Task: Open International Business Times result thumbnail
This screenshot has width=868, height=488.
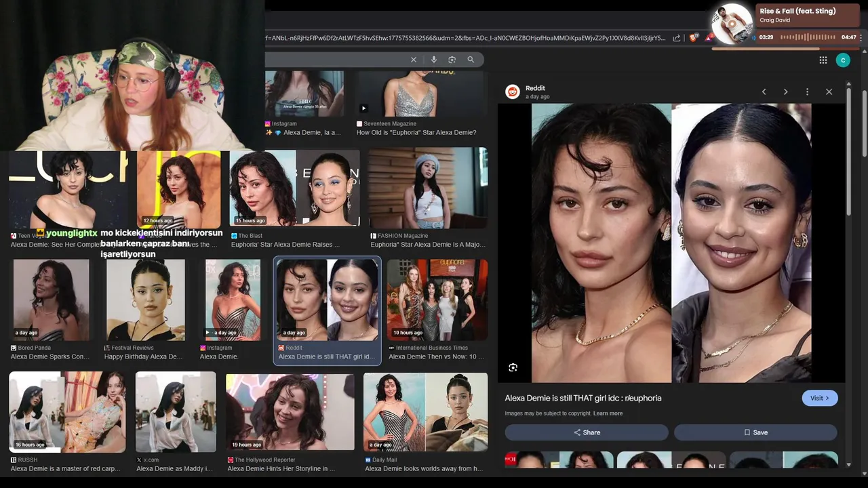Action: point(437,300)
